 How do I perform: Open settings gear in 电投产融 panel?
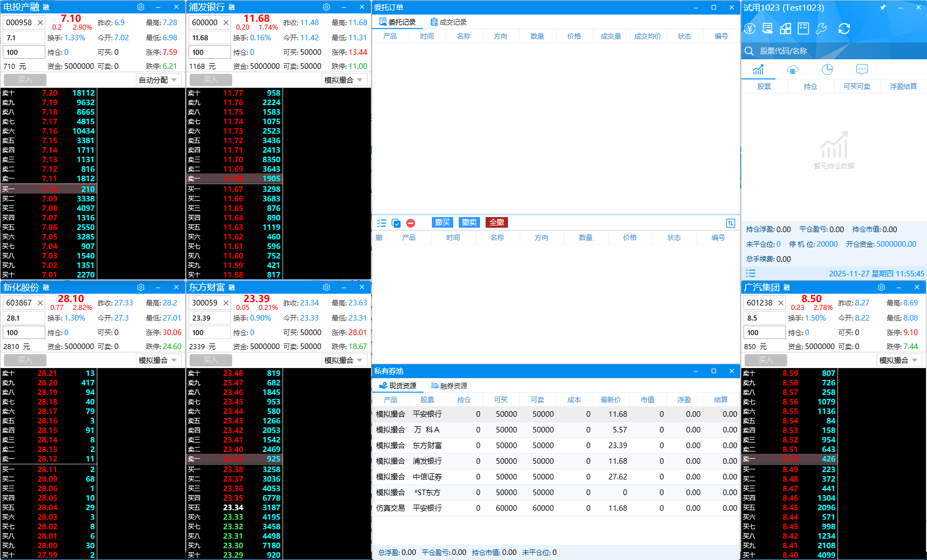[x=140, y=7]
